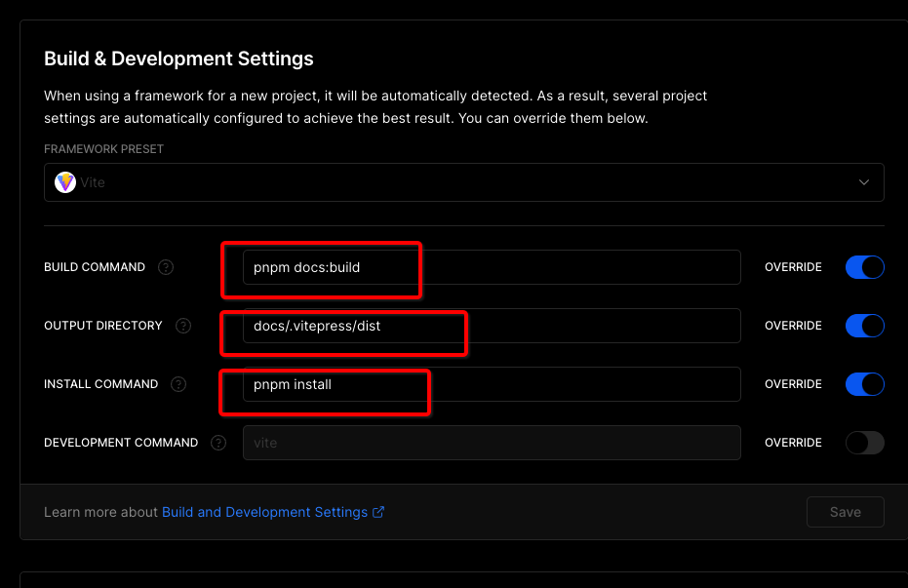The width and height of the screenshot is (908, 588).
Task: Click the BUILD COMMAND label text
Action: [95, 267]
